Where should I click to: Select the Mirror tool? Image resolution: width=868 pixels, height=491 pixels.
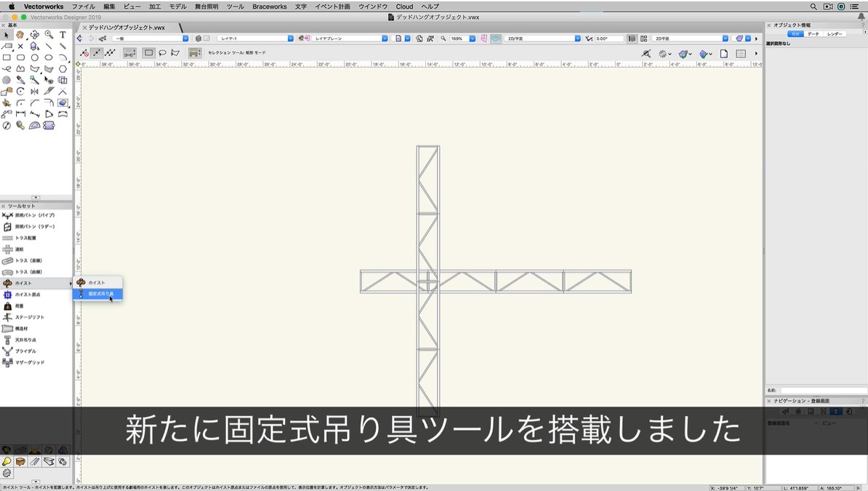click(34, 92)
